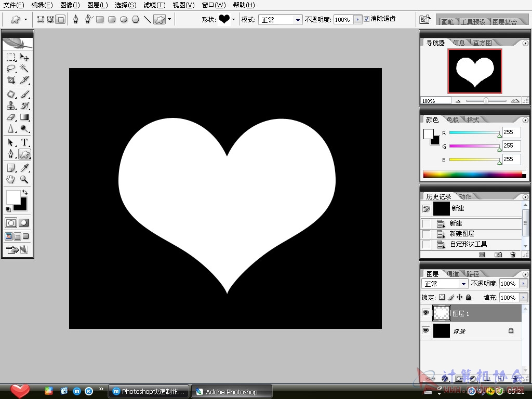The width and height of the screenshot is (532, 399).
Task: Switch to the 通道 tab
Action: point(453,274)
